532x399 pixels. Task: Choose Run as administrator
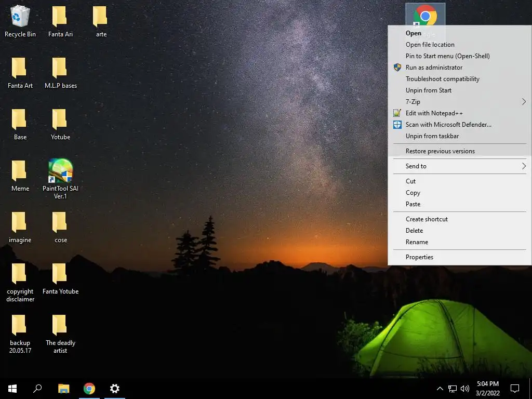459,68
